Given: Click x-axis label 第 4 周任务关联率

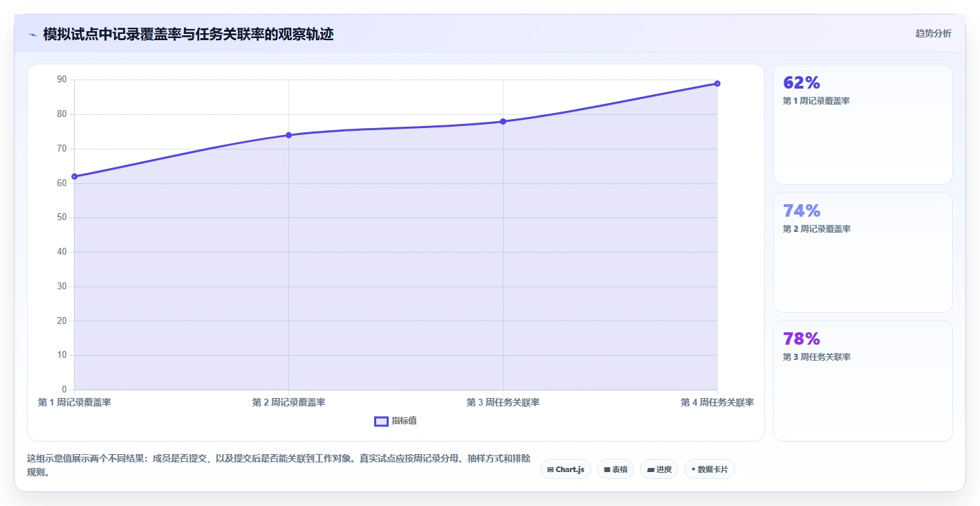Looking at the screenshot, I should [717, 402].
